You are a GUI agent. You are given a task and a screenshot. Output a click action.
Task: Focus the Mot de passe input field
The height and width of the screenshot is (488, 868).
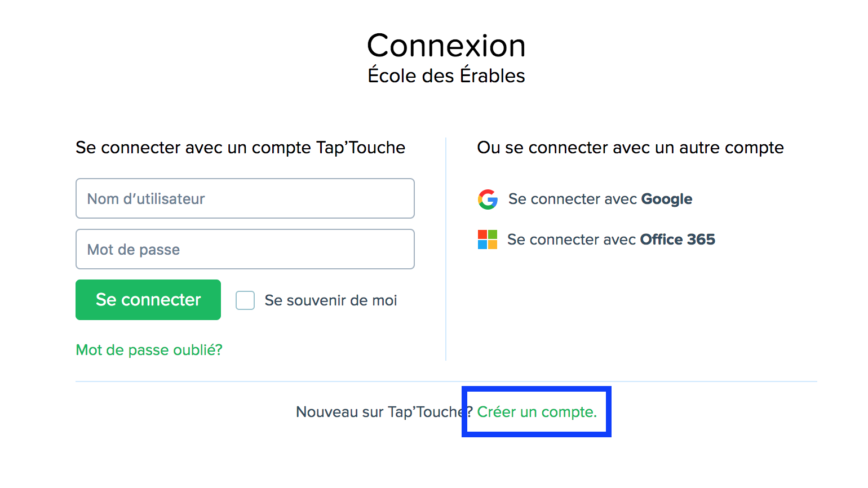click(x=245, y=249)
